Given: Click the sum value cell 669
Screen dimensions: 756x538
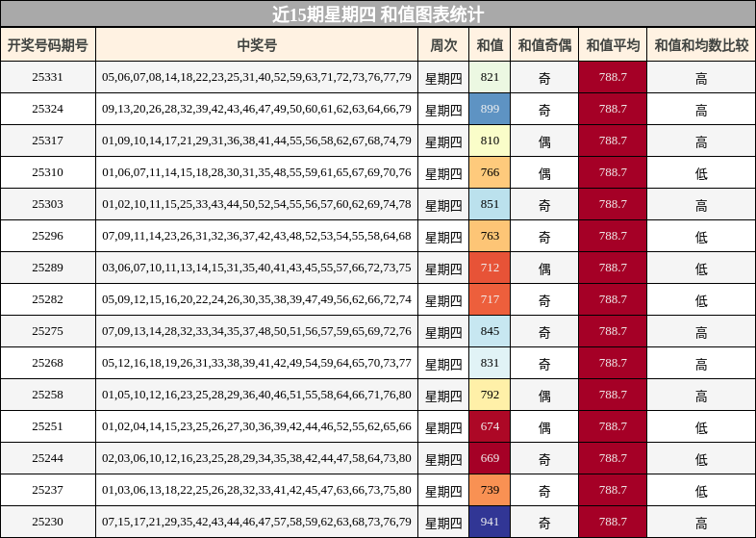Looking at the screenshot, I should [490, 458].
